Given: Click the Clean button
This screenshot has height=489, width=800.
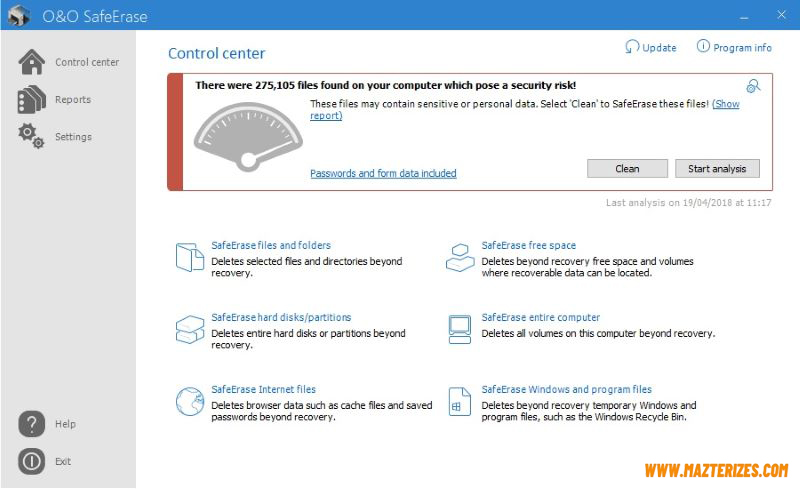Looking at the screenshot, I should click(627, 168).
